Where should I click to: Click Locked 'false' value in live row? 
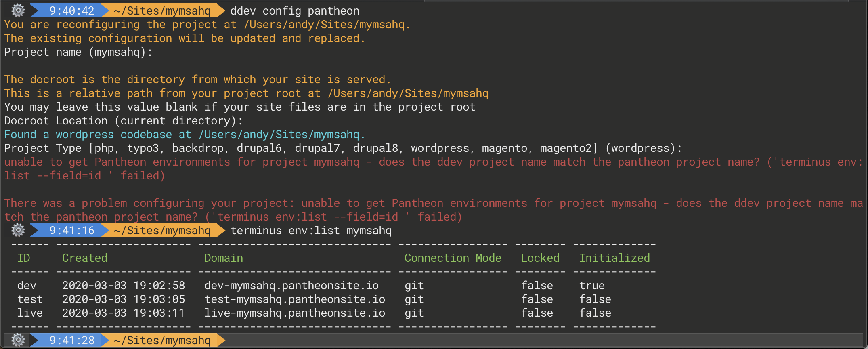point(537,313)
